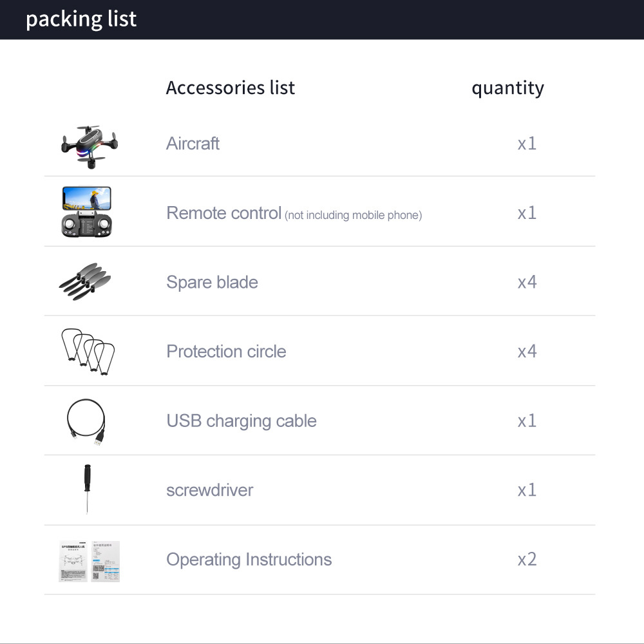Click the x4 quantity for Spare blade
Viewport: 644px width, 644px height.
coord(527,282)
